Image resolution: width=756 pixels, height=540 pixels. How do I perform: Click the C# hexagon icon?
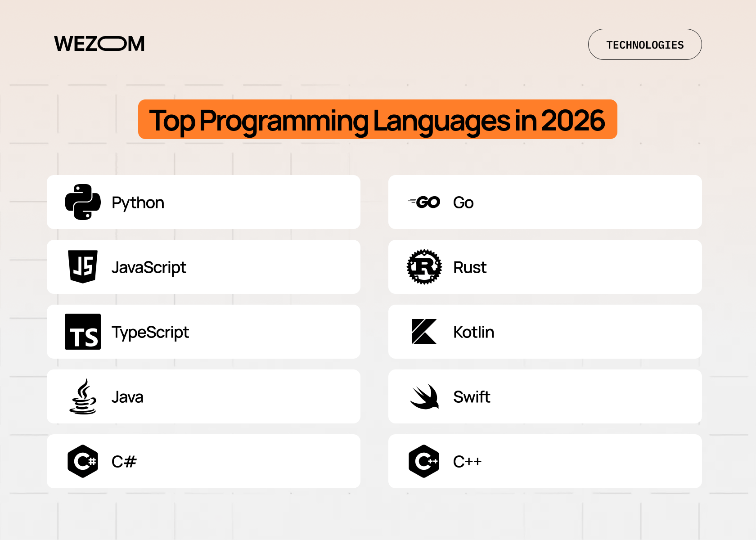tap(83, 461)
